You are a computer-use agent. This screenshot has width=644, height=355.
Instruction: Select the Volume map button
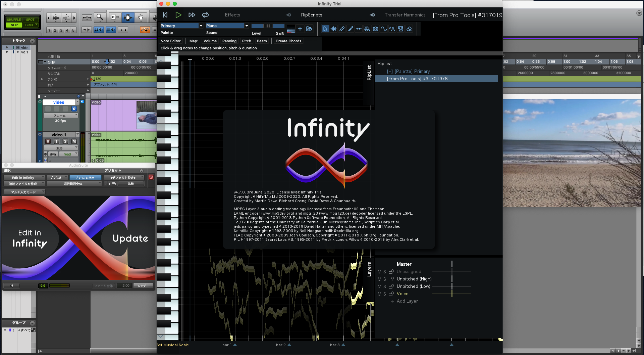(x=210, y=41)
